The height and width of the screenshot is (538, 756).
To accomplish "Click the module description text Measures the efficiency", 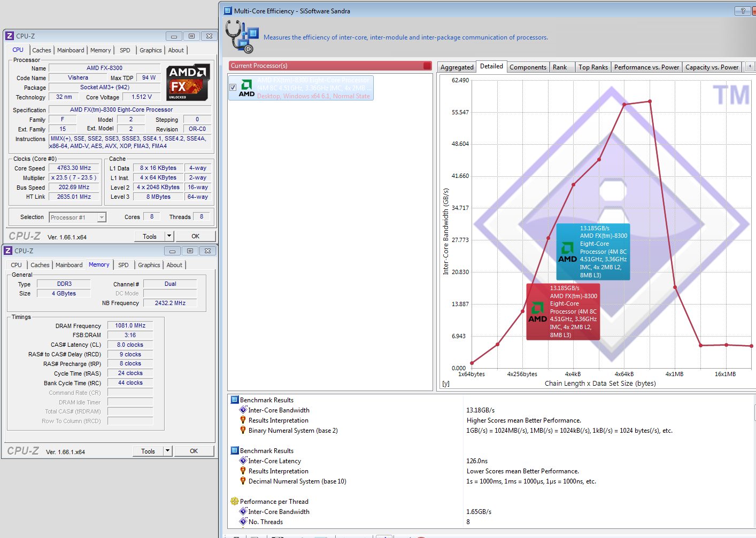I will pos(406,37).
